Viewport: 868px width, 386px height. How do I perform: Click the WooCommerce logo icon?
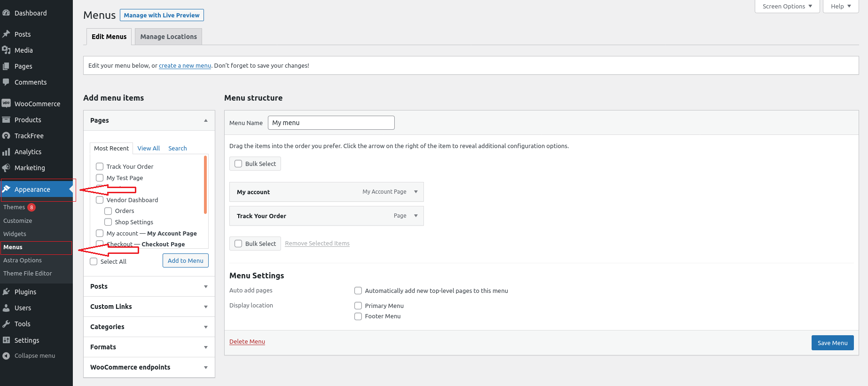[6, 103]
